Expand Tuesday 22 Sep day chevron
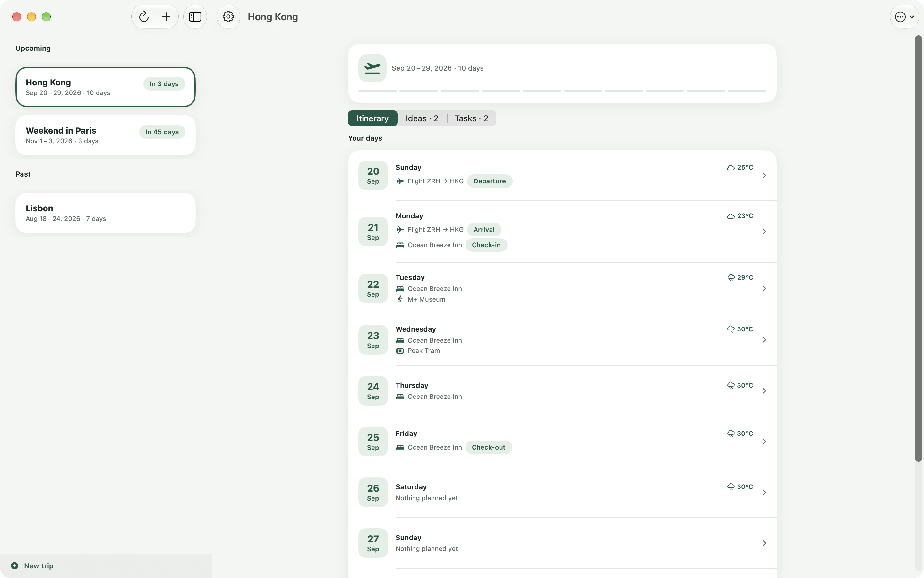The width and height of the screenshot is (924, 578). click(x=764, y=289)
